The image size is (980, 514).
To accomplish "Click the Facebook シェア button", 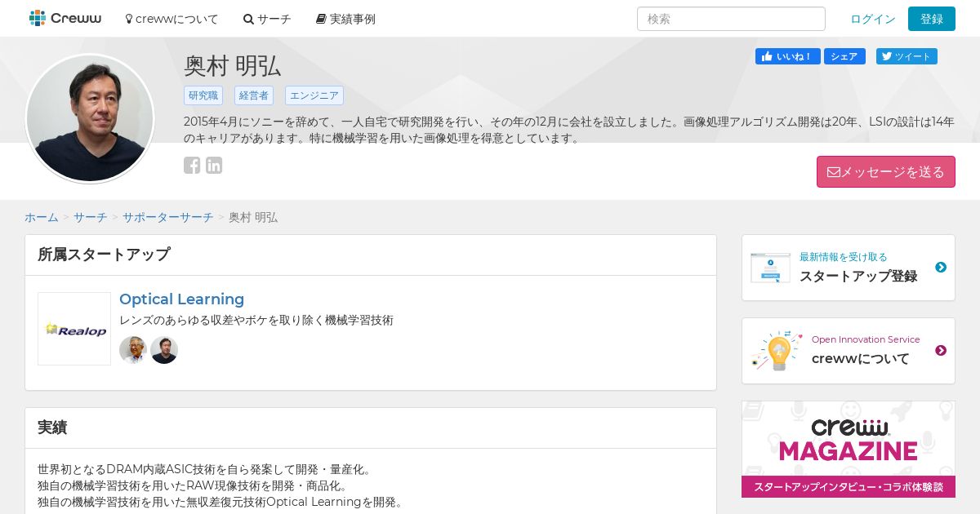I will coord(844,56).
